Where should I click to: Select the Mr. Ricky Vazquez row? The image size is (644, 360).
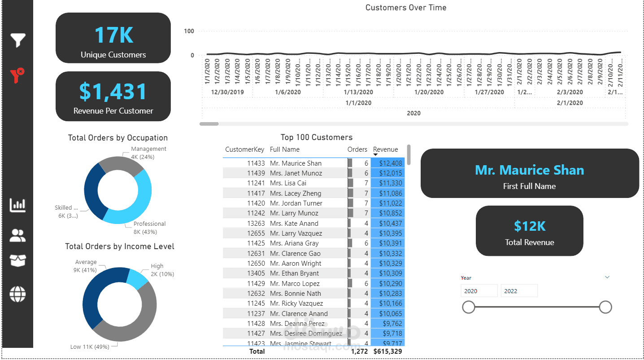[x=313, y=303]
